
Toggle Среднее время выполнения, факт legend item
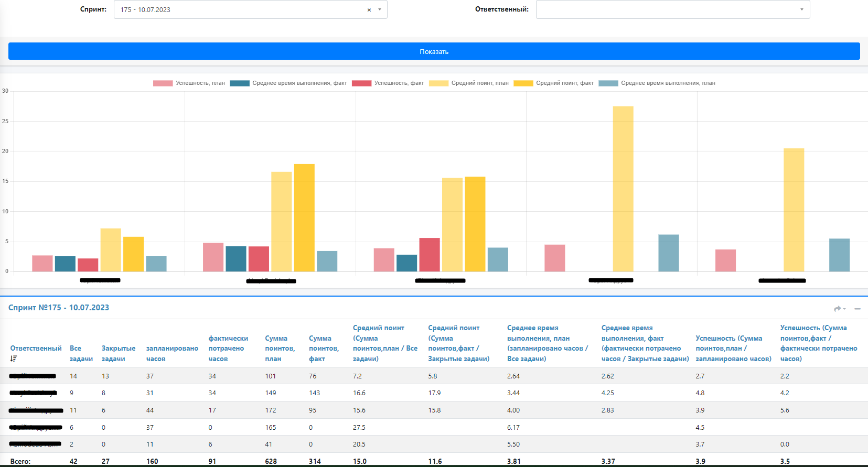(288, 83)
